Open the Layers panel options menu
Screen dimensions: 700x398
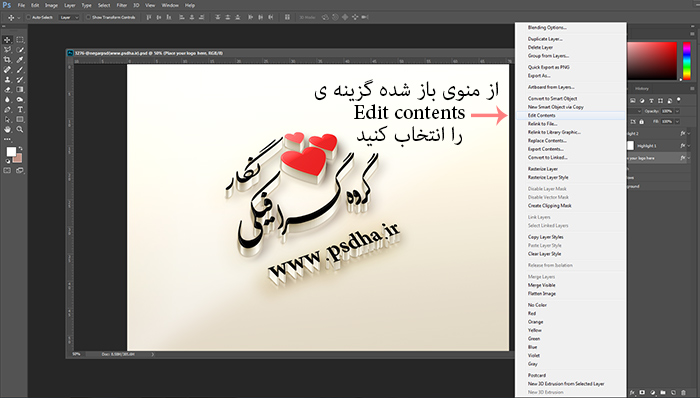[x=692, y=89]
